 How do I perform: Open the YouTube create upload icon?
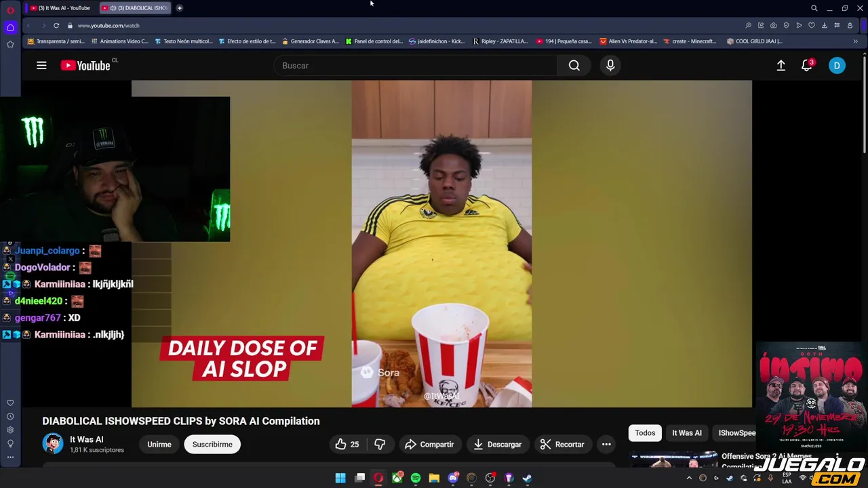pos(781,66)
